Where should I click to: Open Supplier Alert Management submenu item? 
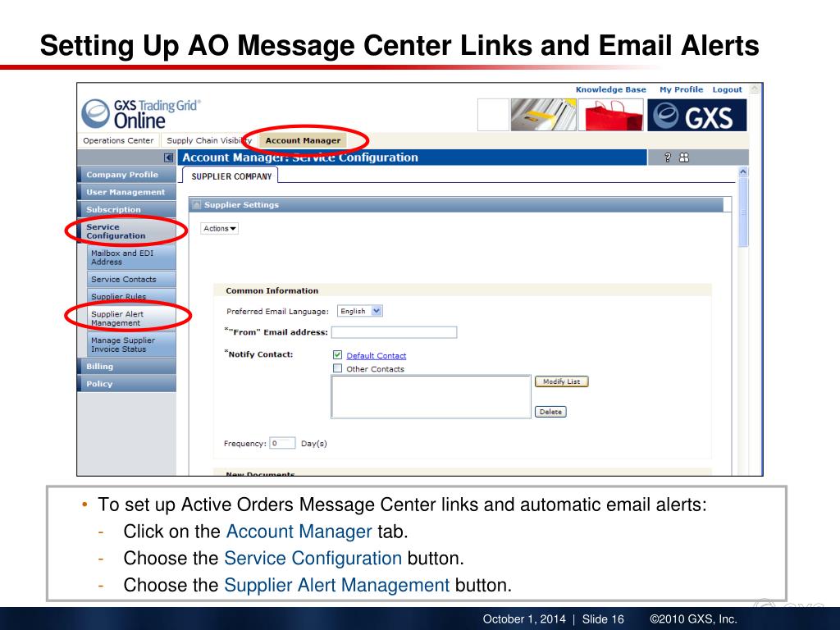(131, 318)
